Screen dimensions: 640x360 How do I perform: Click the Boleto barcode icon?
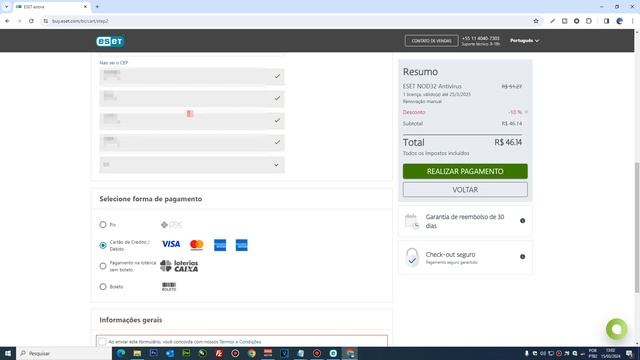click(x=169, y=287)
